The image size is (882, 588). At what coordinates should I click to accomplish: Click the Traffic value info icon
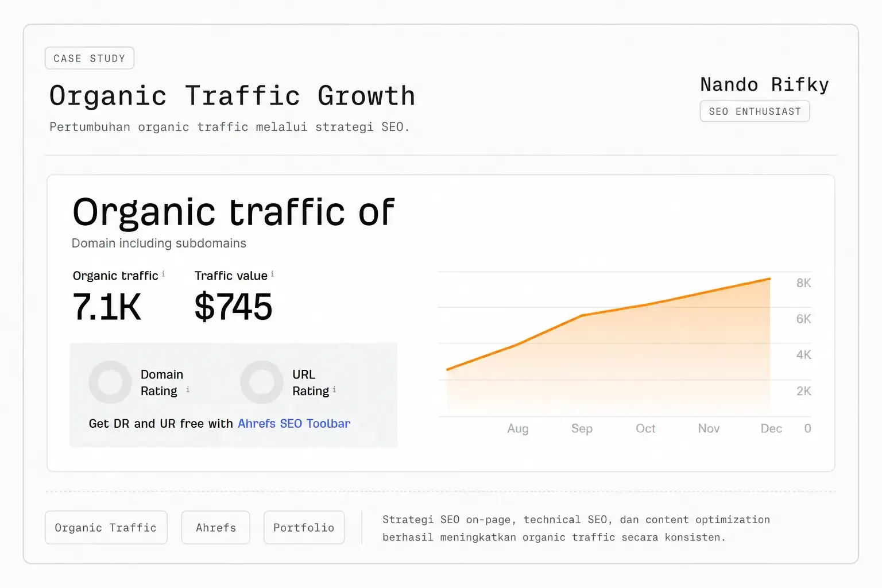(272, 274)
